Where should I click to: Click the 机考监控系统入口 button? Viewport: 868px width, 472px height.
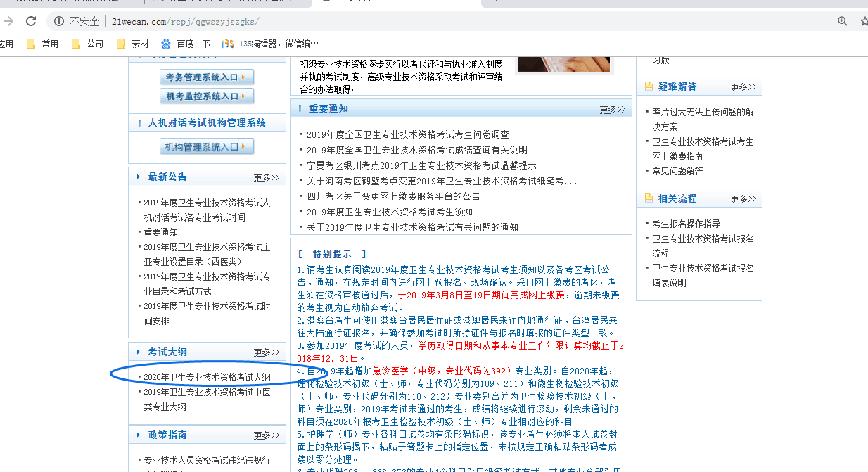[x=207, y=96]
